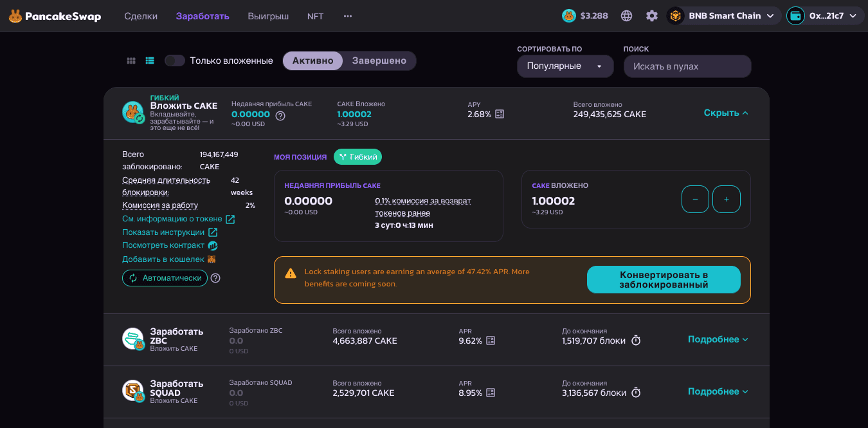This screenshot has width=868, height=428.
Task: Expand ZBC pool details via Подробнее
Action: [718, 339]
